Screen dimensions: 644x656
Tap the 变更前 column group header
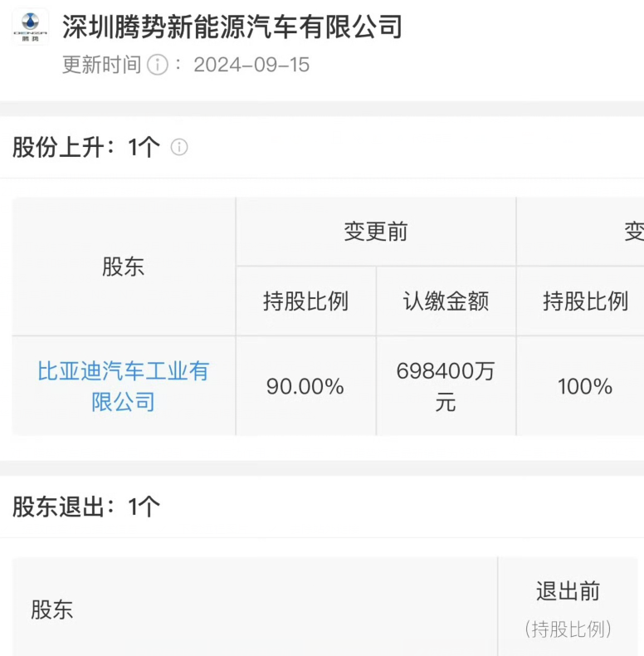[375, 232]
